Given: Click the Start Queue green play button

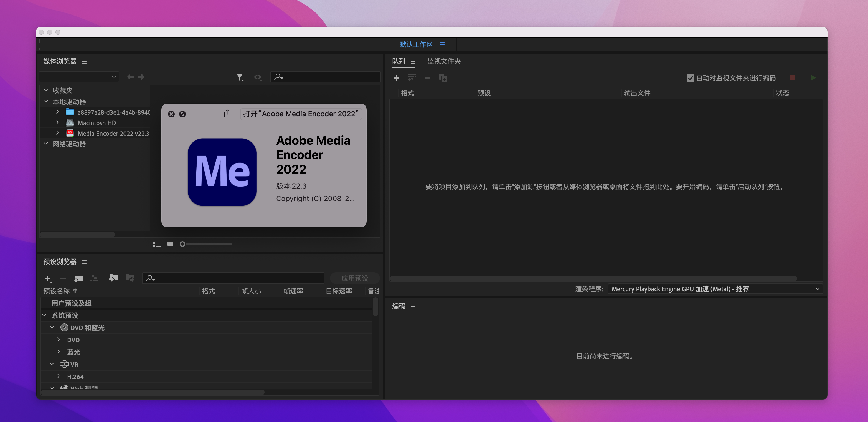Looking at the screenshot, I should (813, 78).
